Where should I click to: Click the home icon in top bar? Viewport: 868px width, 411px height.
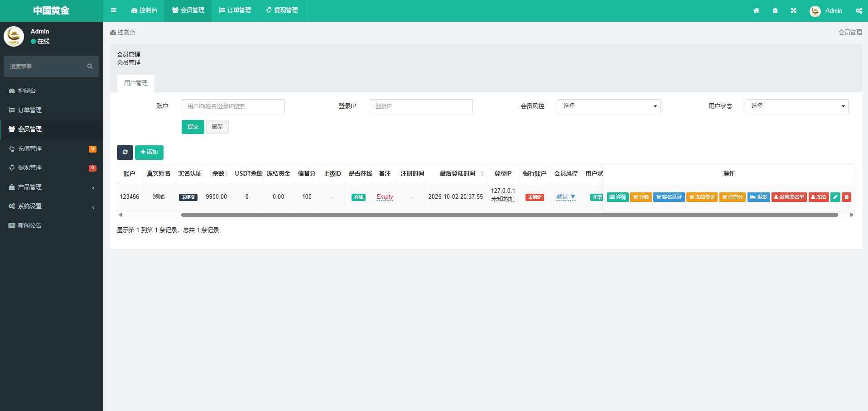756,10
